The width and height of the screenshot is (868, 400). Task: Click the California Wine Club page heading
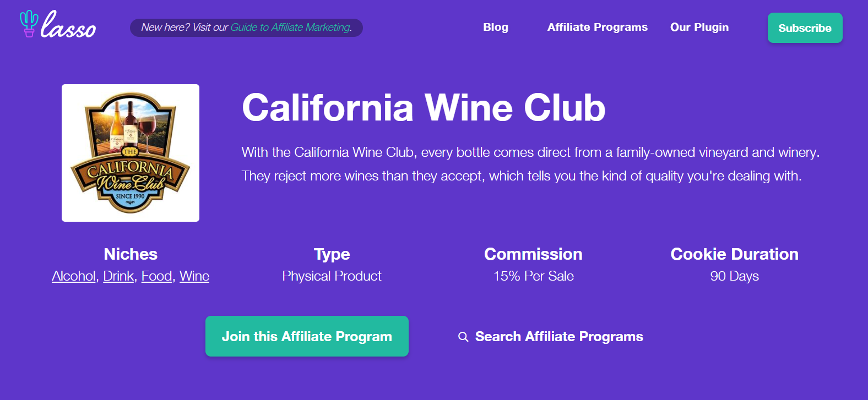[424, 107]
